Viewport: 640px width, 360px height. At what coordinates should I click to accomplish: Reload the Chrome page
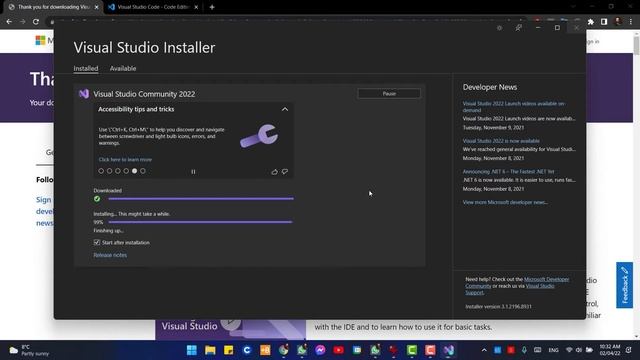[x=36, y=22]
